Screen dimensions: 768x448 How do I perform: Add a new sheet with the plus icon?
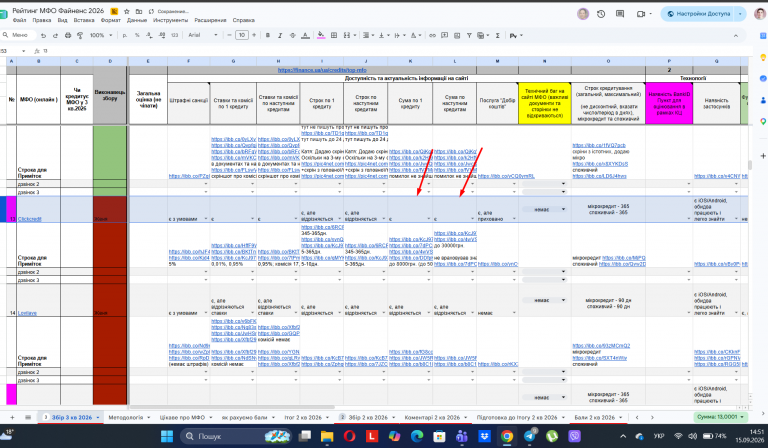point(12,418)
